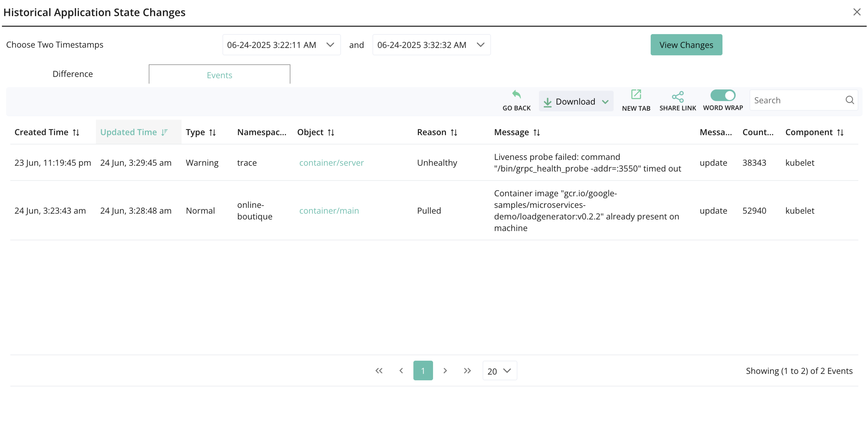Close the Historical Application State Changes dialog
This screenshot has width=868, height=426.
point(857,12)
